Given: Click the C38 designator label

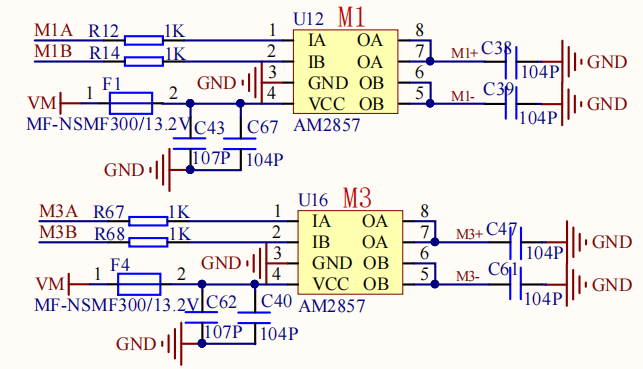Looking at the screenshot, I should (x=496, y=48).
